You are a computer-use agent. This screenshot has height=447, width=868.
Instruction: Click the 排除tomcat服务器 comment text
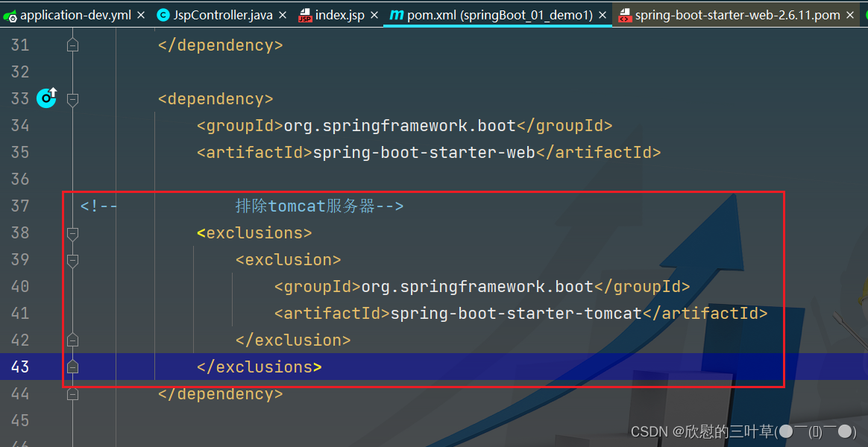(x=306, y=207)
